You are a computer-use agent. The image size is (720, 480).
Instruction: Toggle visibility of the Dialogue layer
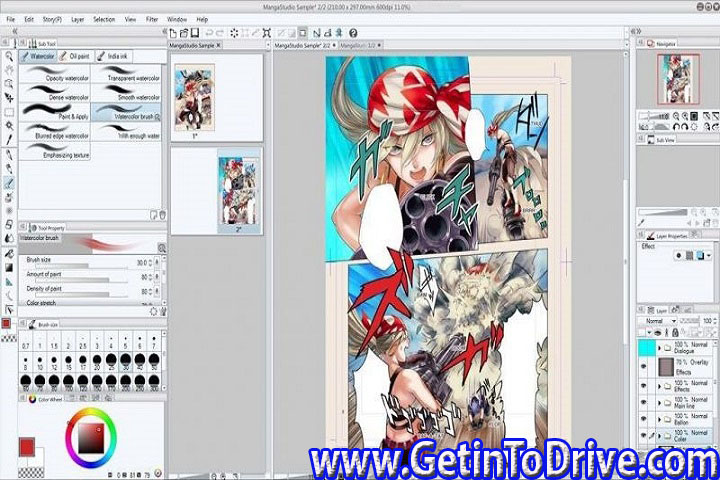643,348
